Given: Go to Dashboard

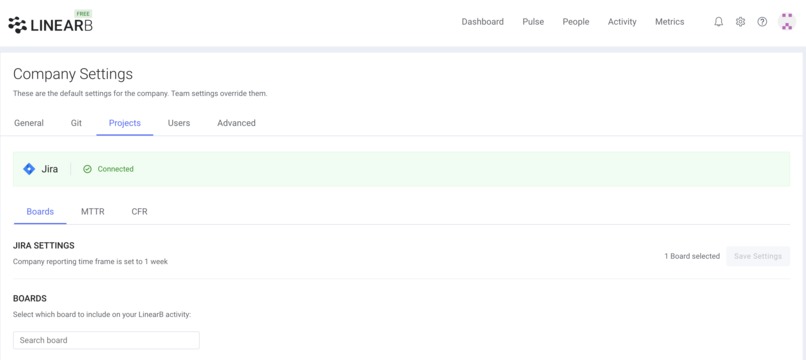Looking at the screenshot, I should pos(482,22).
